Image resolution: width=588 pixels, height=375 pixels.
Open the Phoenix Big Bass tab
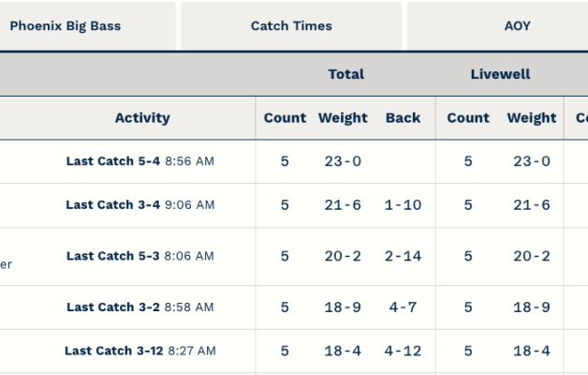point(66,26)
